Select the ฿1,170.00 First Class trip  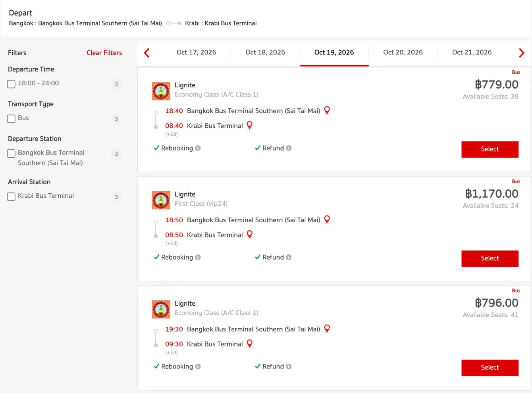coord(490,258)
